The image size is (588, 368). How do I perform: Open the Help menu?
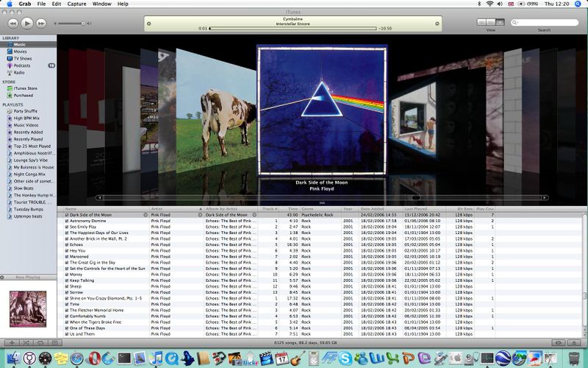tap(123, 4)
